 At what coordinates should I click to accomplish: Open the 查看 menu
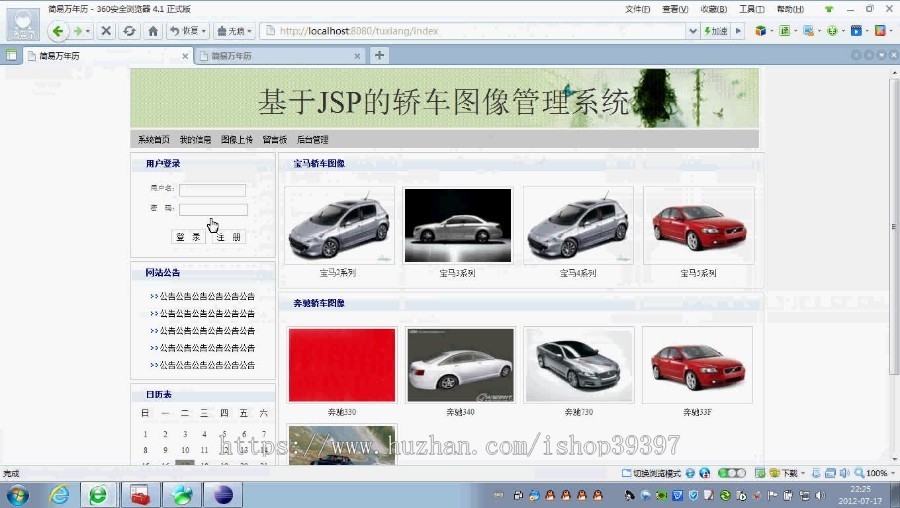pyautogui.click(x=675, y=9)
